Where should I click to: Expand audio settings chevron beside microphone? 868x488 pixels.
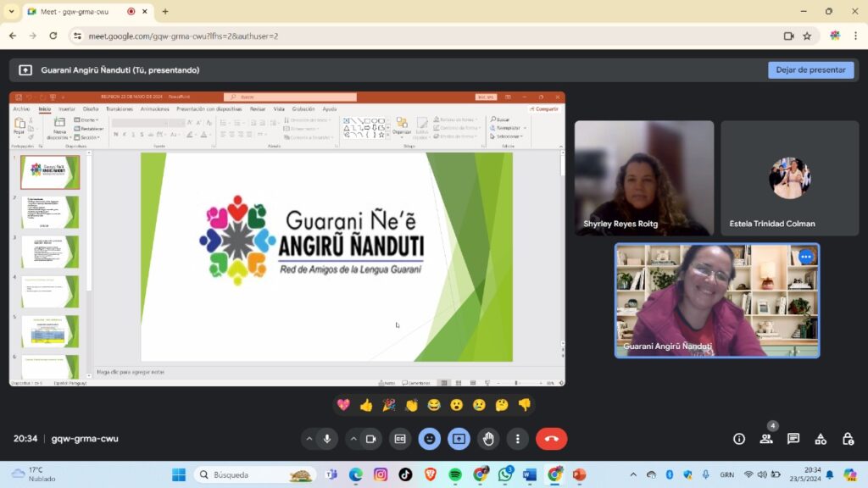coord(309,439)
